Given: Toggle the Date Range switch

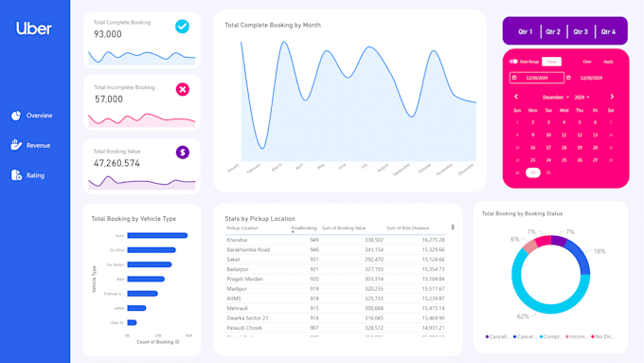Looking at the screenshot, I should point(513,62).
